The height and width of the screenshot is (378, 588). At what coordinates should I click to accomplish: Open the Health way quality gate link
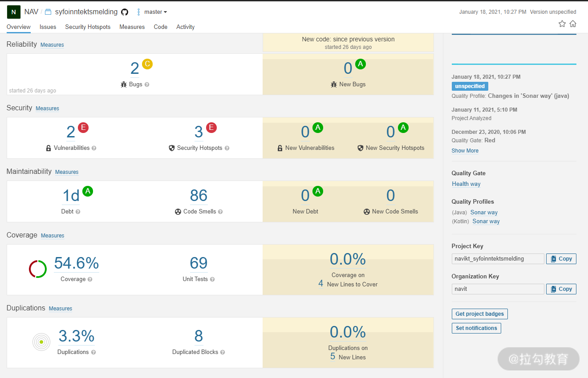point(466,184)
